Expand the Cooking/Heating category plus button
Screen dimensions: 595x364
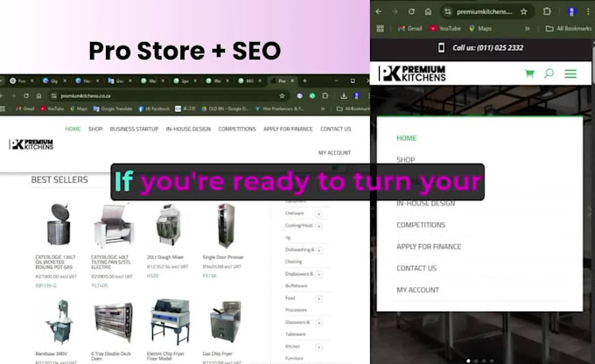click(318, 227)
